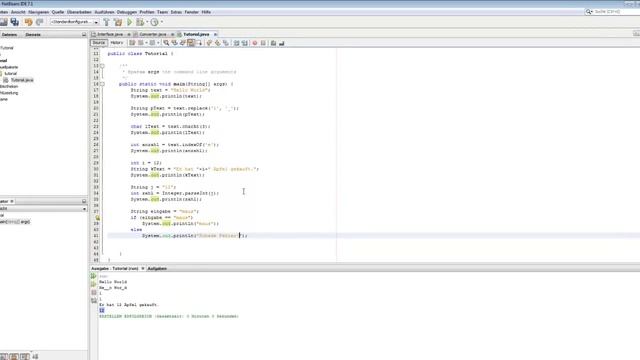Switch to the Dateien panel tab
Screen dimensions: 640x360
coord(9,35)
